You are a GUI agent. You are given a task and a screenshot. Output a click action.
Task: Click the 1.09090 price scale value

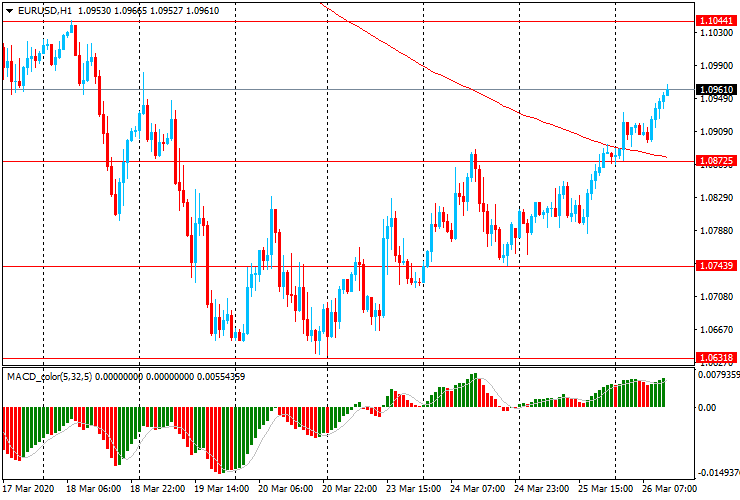[717, 132]
